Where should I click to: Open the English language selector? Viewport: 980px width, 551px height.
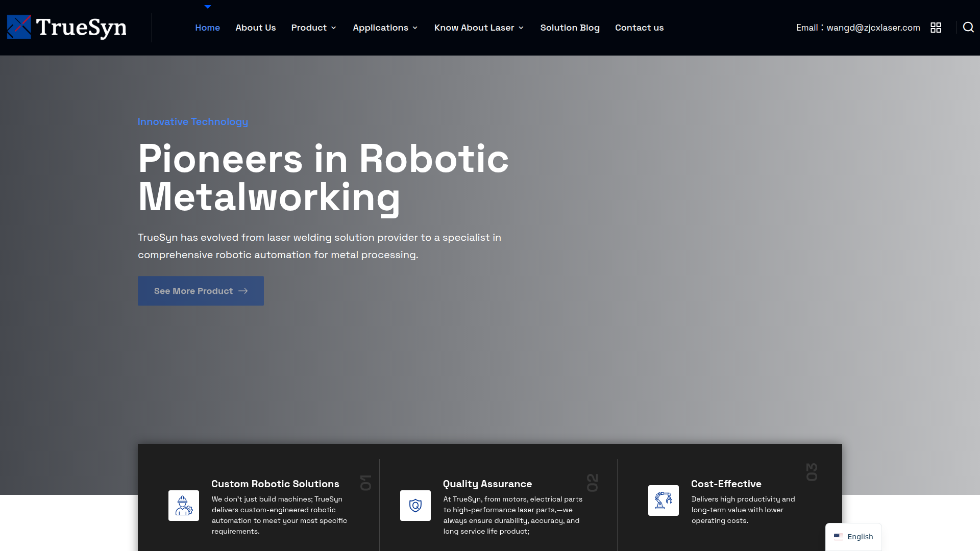pos(853,537)
